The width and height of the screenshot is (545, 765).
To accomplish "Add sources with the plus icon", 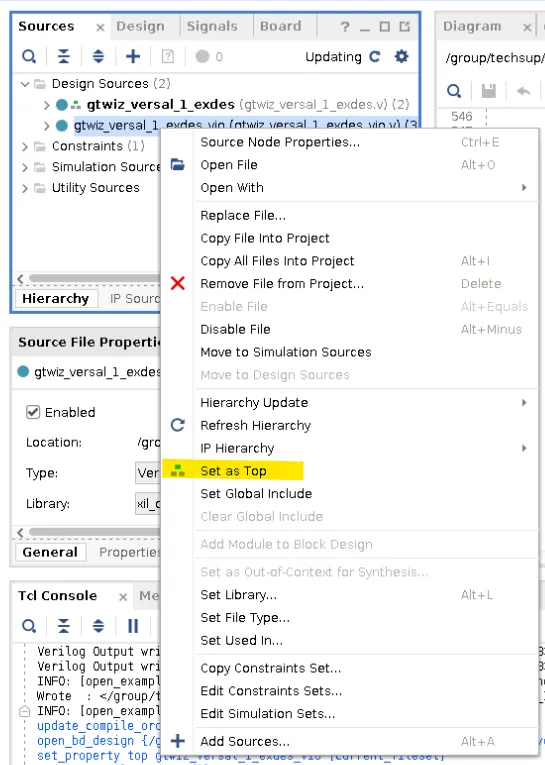I will [x=133, y=57].
